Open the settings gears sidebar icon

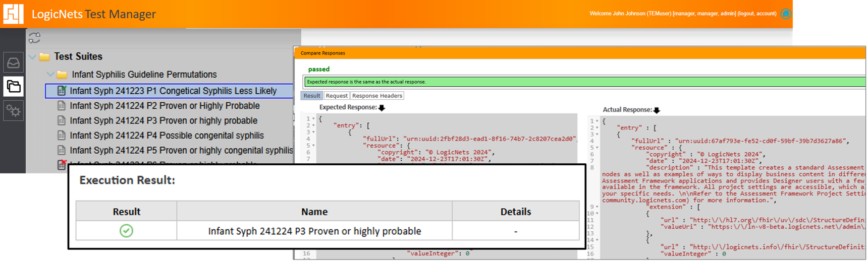click(x=14, y=110)
